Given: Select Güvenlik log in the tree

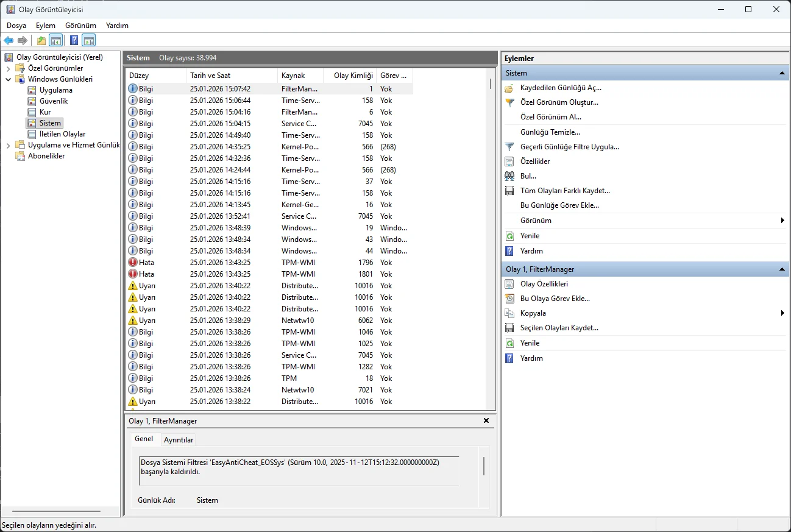Looking at the screenshot, I should 54,101.
